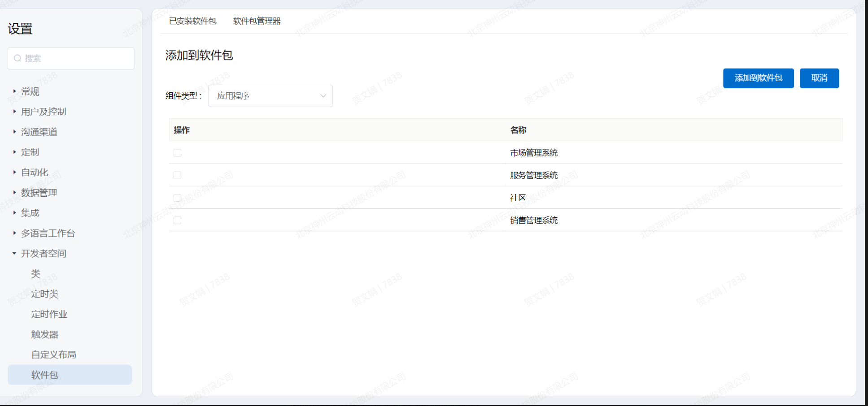Viewport: 868px width, 406px height.
Task: Open the 软件包管理器 tab
Action: tap(257, 21)
